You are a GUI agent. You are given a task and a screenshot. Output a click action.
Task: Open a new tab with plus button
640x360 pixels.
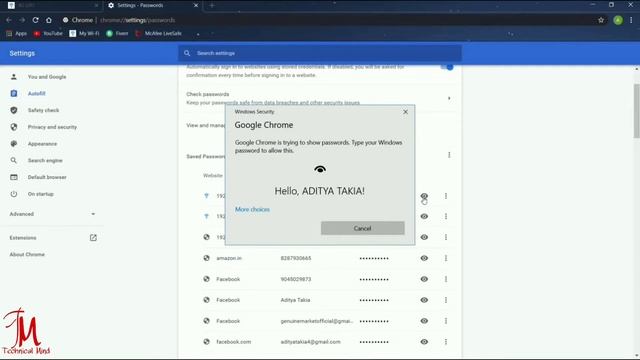click(x=211, y=5)
